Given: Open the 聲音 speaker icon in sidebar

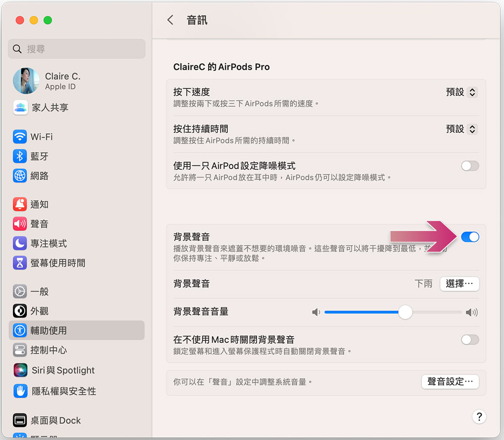Looking at the screenshot, I should coord(20,224).
